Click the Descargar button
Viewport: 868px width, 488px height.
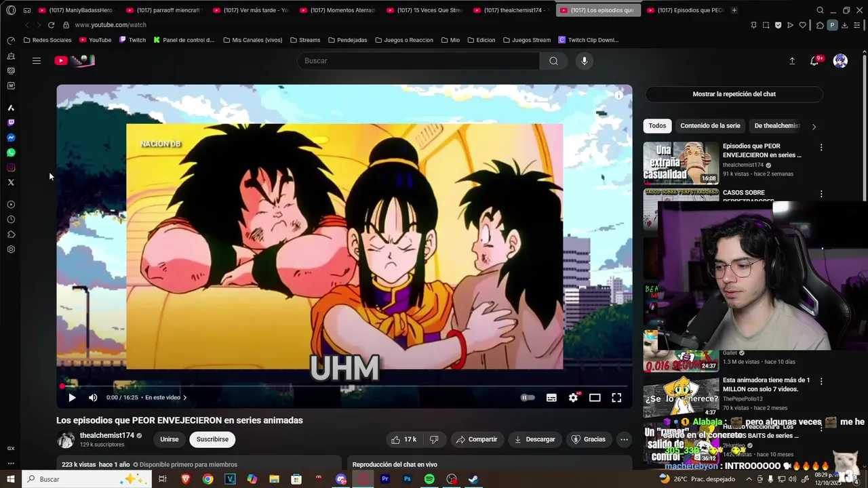click(x=534, y=439)
